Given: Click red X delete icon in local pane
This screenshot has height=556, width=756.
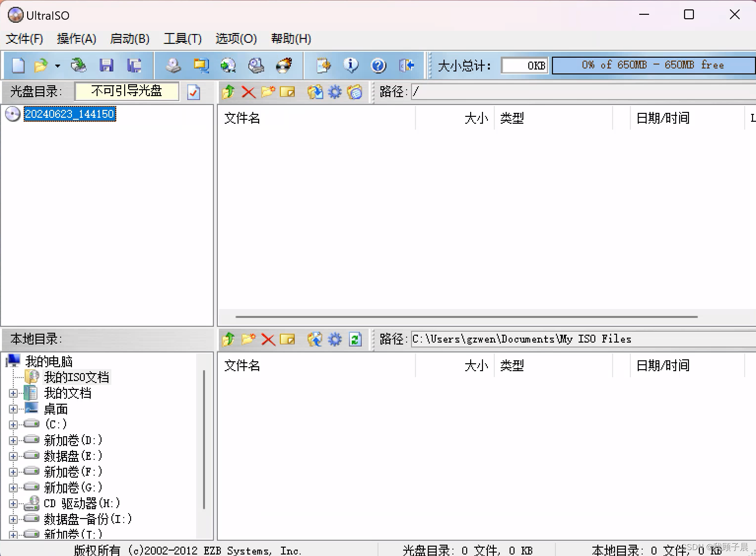Looking at the screenshot, I should pos(268,339).
